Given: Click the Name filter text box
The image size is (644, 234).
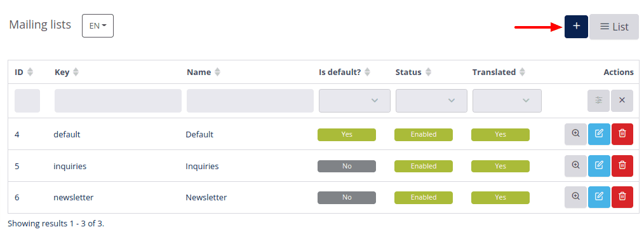Looking at the screenshot, I should pos(250,100).
